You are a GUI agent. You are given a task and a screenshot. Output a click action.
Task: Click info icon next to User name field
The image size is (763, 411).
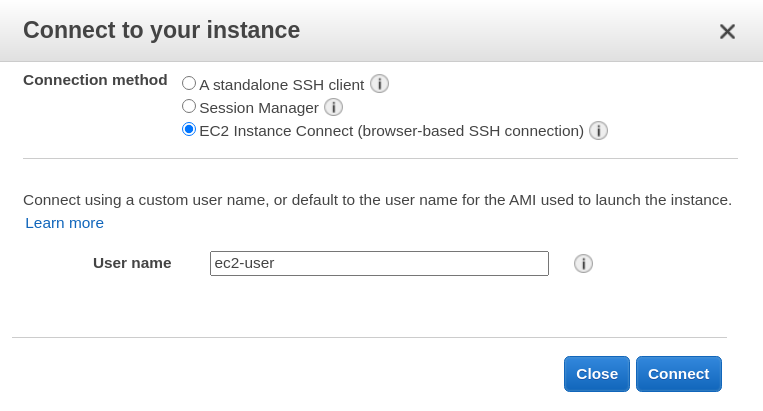point(584,263)
